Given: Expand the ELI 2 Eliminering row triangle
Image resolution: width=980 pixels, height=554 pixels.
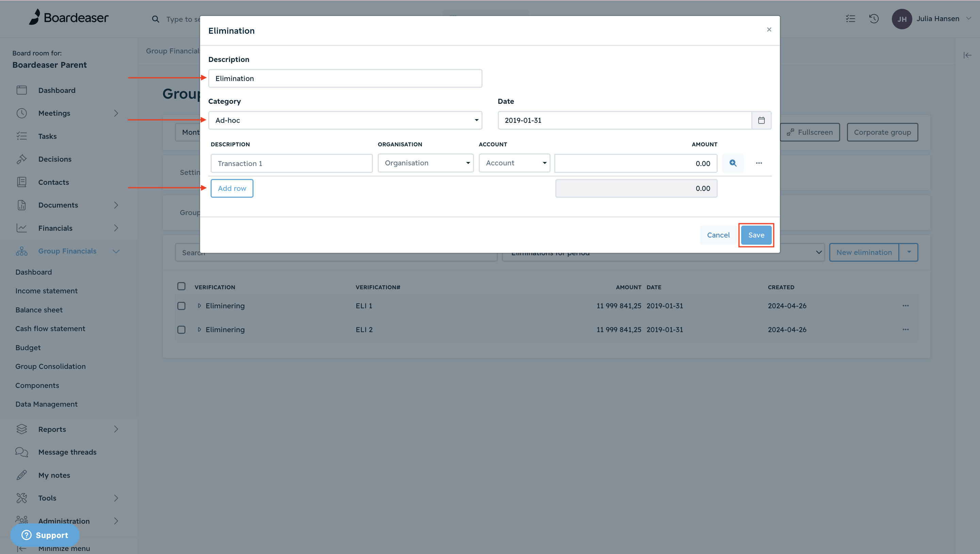Looking at the screenshot, I should 199,329.
